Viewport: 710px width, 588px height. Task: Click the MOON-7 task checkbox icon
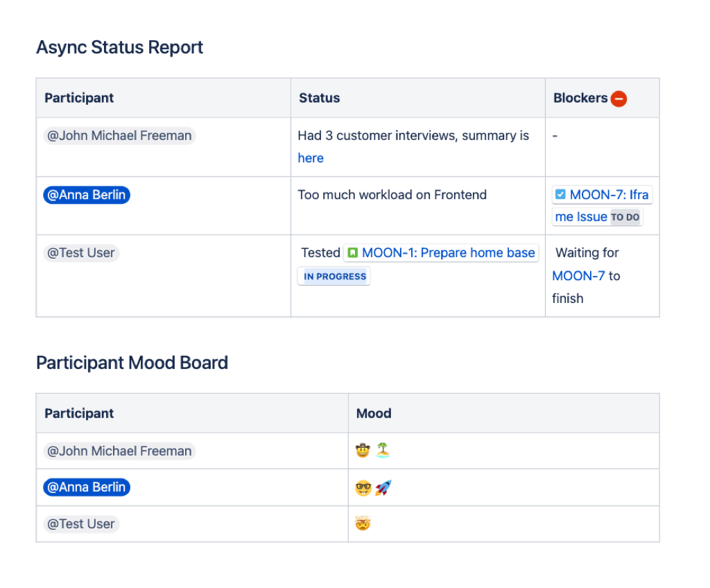coord(560,195)
